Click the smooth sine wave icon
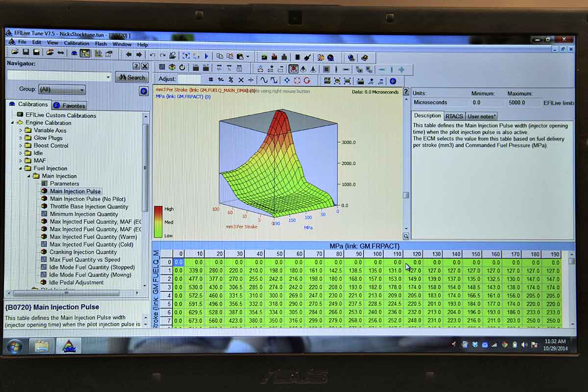This screenshot has width=588, height=392. (264, 80)
